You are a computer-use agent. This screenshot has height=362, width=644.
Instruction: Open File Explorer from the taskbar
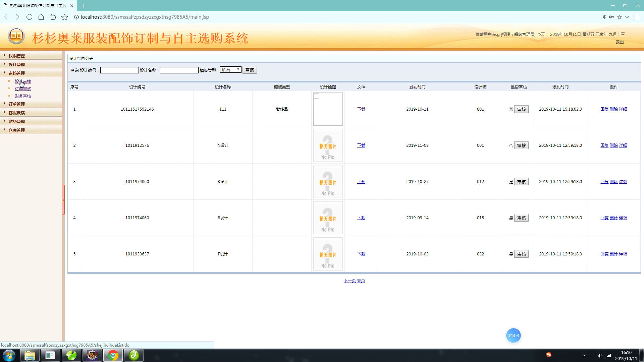pos(30,355)
